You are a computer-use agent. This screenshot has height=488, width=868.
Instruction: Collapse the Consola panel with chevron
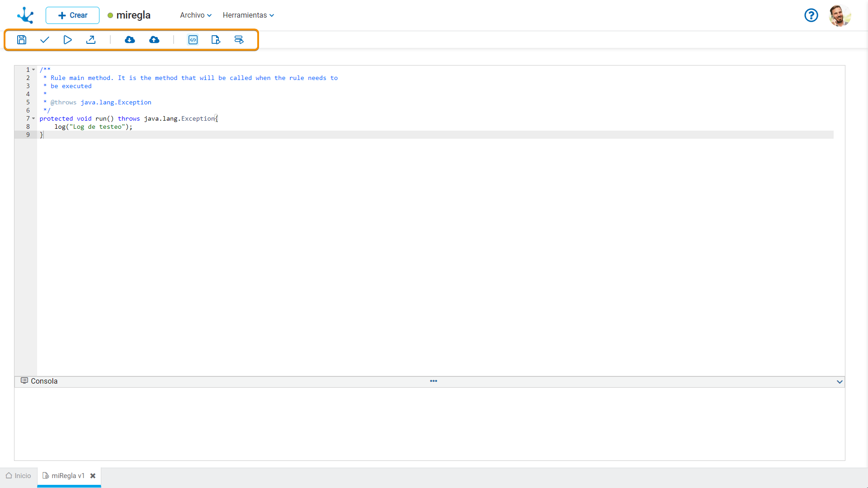[840, 382]
